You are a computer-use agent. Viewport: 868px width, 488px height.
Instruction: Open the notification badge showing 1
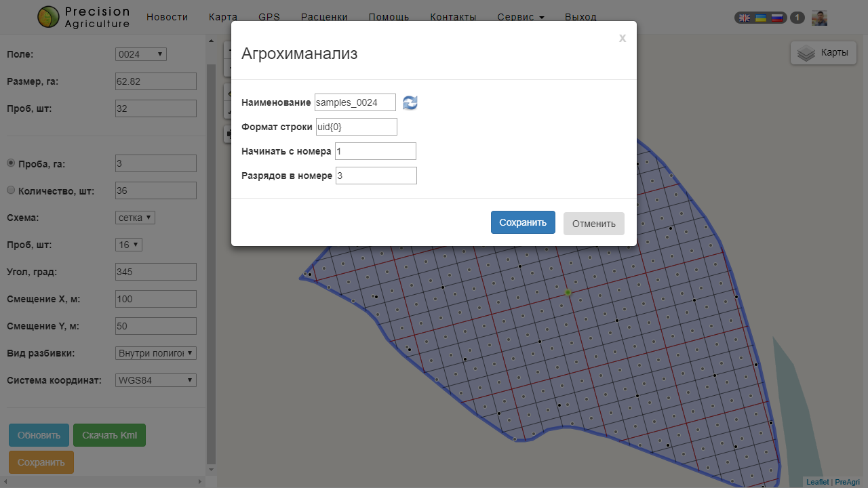[x=797, y=18]
